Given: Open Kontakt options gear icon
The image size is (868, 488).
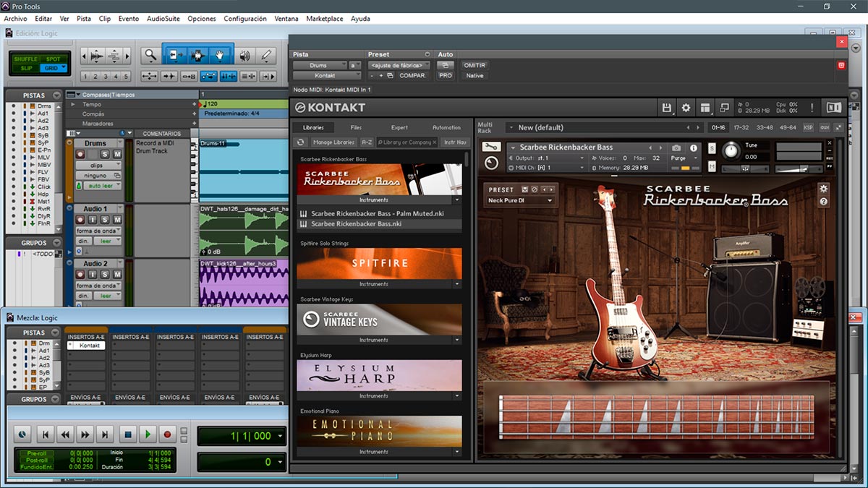Looking at the screenshot, I should (x=686, y=107).
